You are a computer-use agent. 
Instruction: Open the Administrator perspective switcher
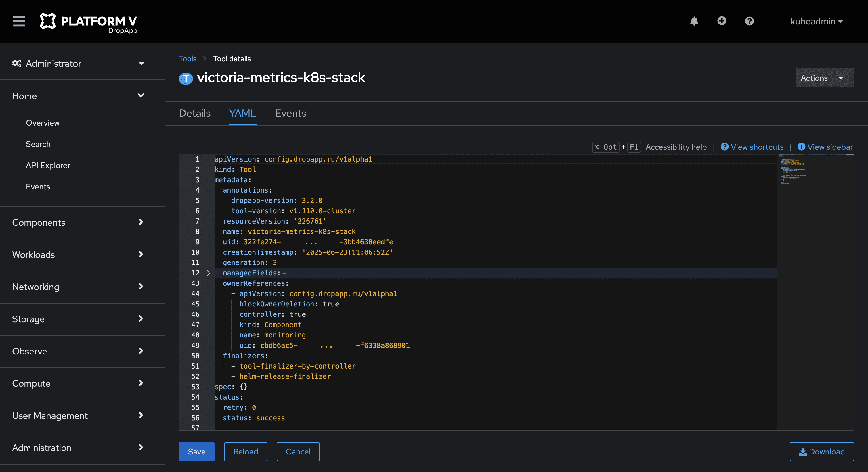click(x=82, y=63)
